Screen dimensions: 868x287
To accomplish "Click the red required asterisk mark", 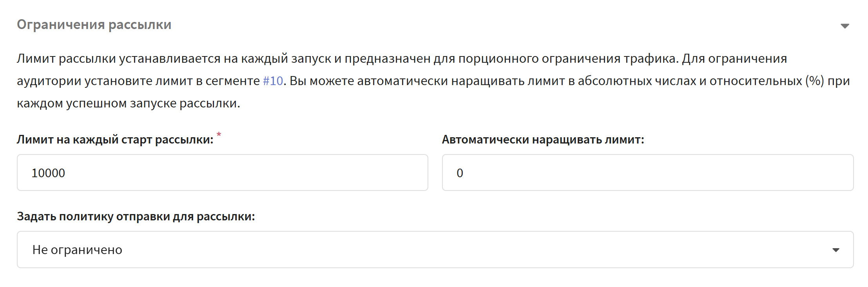I will (x=219, y=135).
